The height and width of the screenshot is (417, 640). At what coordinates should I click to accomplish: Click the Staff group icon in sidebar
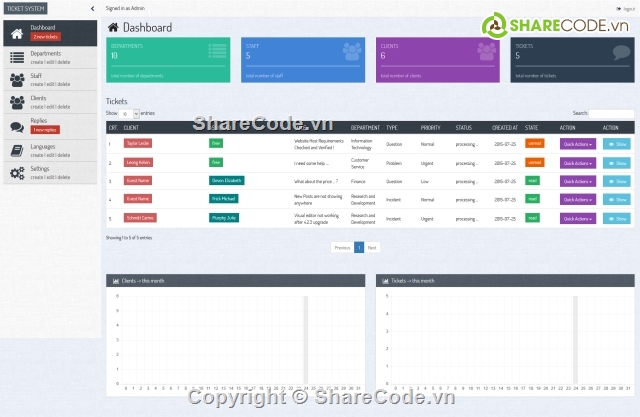coord(16,79)
